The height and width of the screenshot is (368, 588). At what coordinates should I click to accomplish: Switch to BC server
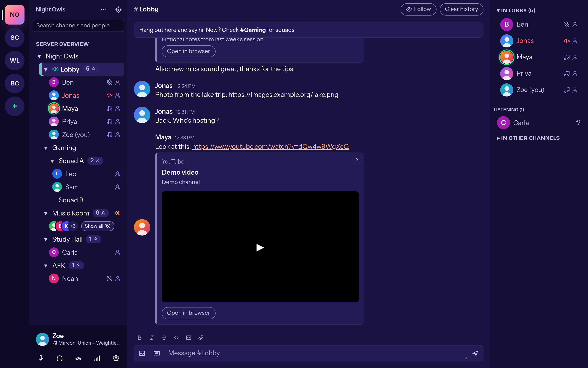point(14,83)
